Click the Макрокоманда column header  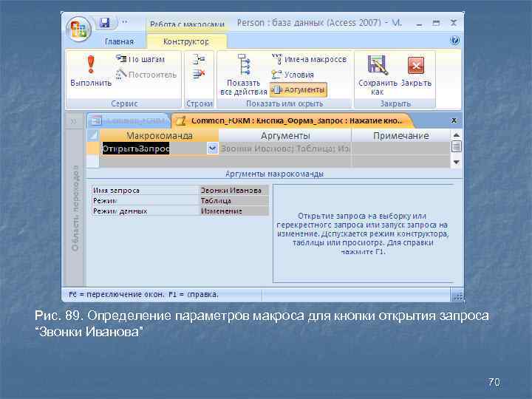pos(159,136)
